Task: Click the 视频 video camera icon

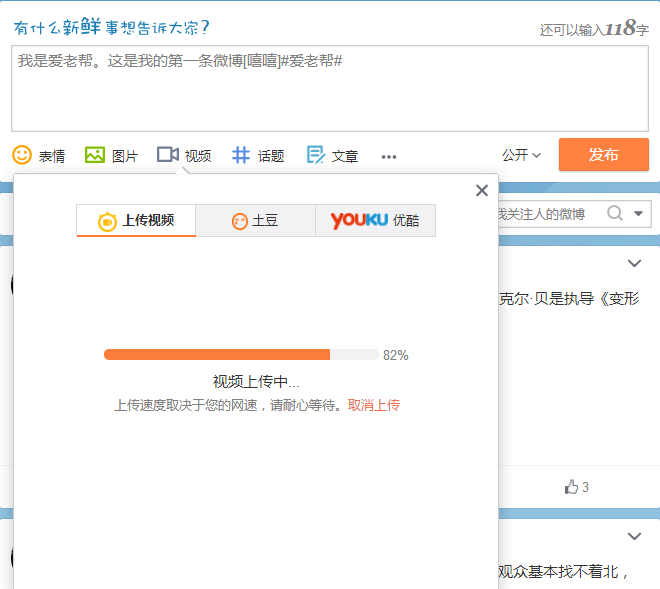Action: pyautogui.click(x=168, y=155)
